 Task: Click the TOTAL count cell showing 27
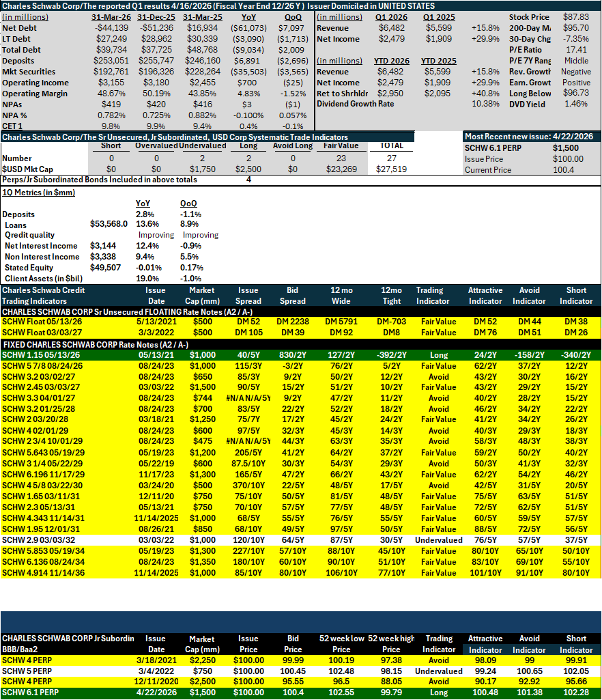(x=391, y=158)
